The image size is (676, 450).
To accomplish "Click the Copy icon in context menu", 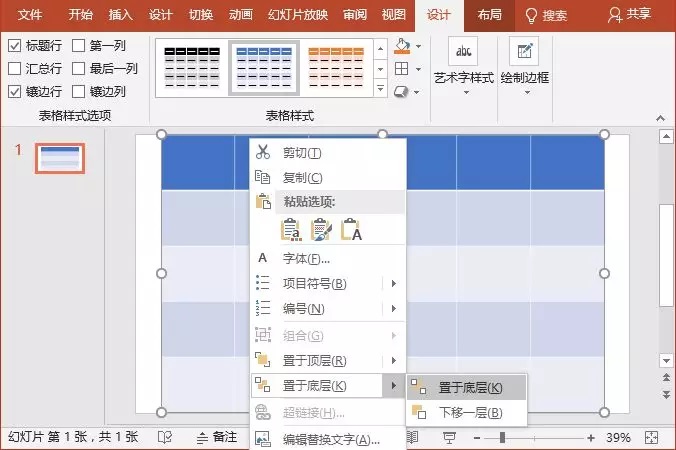I will [263, 177].
